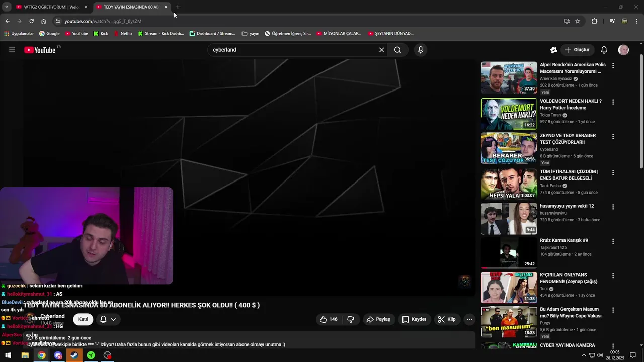Open the YouTube account avatar menu
The width and height of the screenshot is (644, 362).
[623, 50]
